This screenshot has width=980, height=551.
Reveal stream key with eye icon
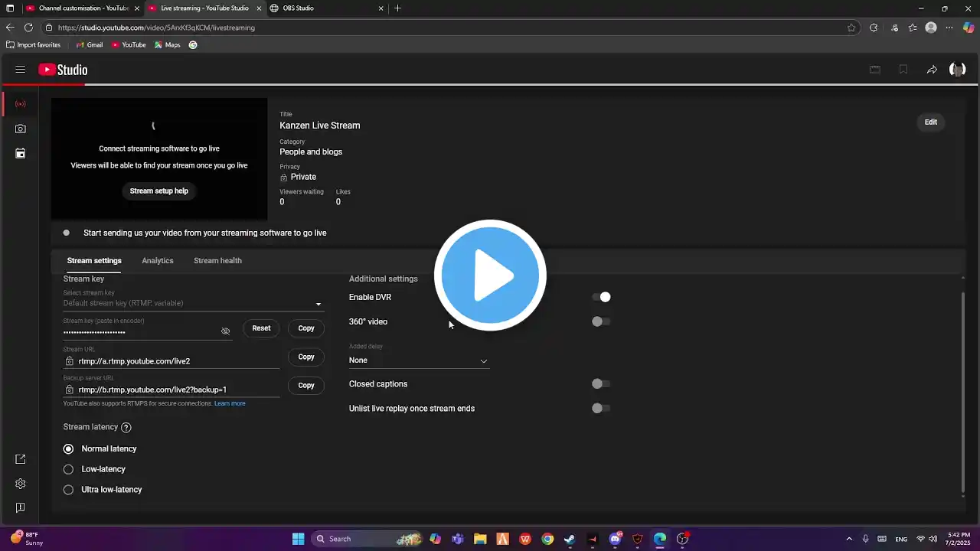point(225,331)
